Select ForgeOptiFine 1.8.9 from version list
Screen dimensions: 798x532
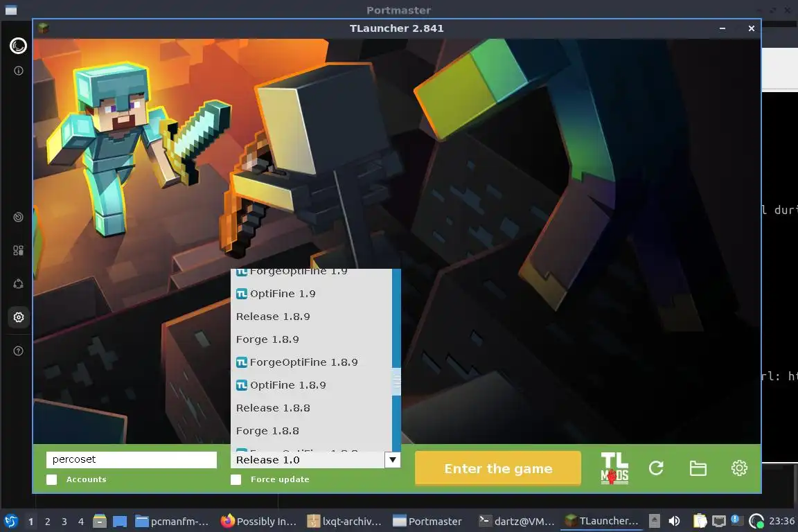(312, 362)
